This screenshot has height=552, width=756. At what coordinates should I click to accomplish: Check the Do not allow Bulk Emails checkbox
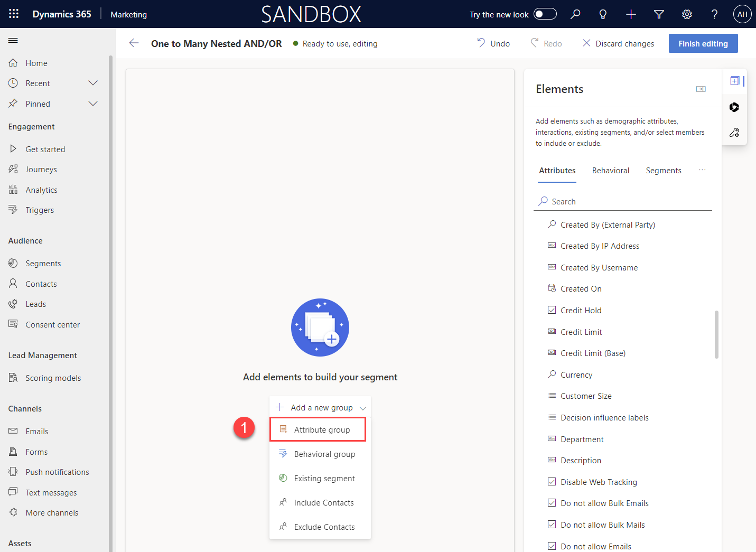552,503
